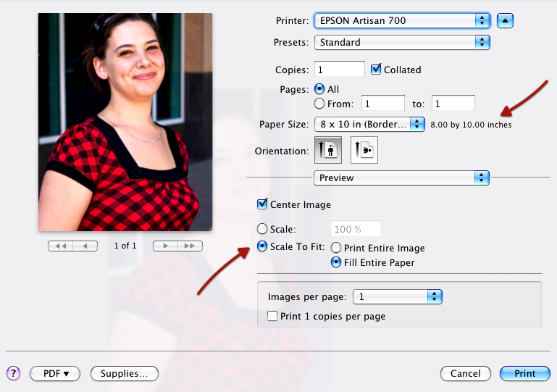Choose the Scale radio button
The width and height of the screenshot is (557, 392).
click(262, 229)
